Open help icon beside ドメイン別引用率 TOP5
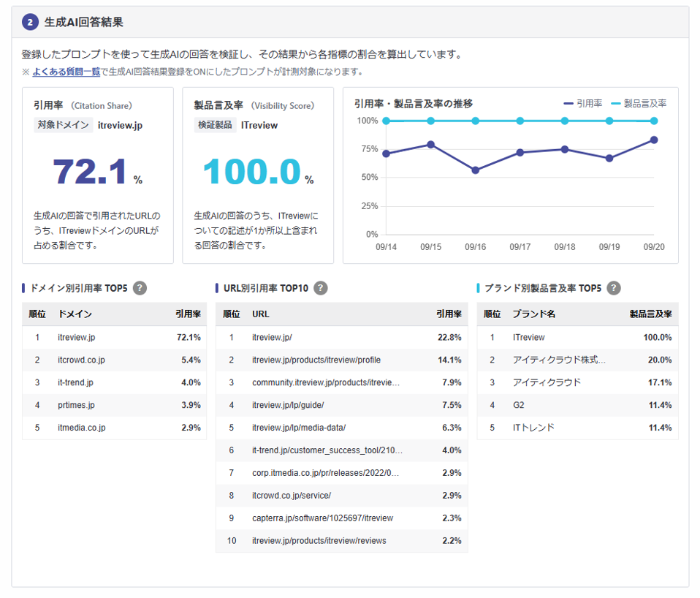The height and width of the screenshot is (598, 700). 140,288
